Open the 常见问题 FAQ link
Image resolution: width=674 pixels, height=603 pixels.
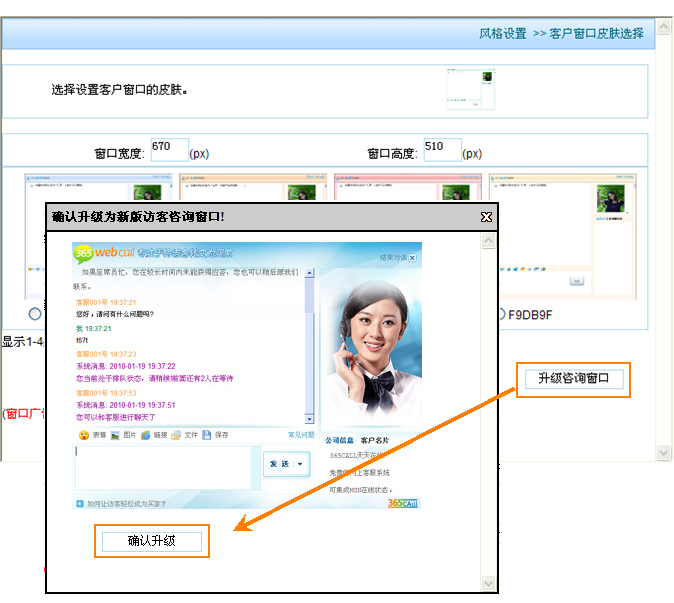click(301, 435)
